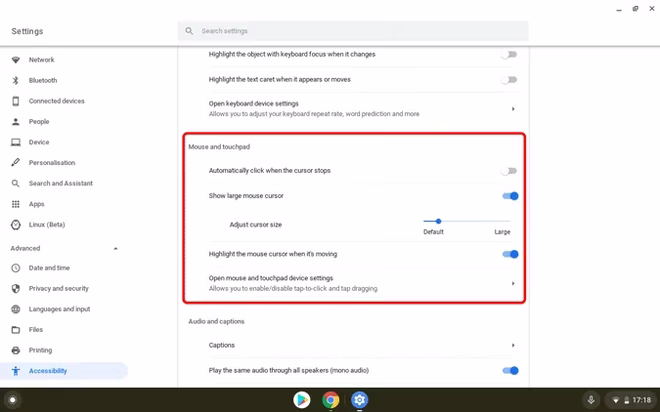Enable highlight the text caret toggle
This screenshot has height=412, width=660.
[x=509, y=80]
